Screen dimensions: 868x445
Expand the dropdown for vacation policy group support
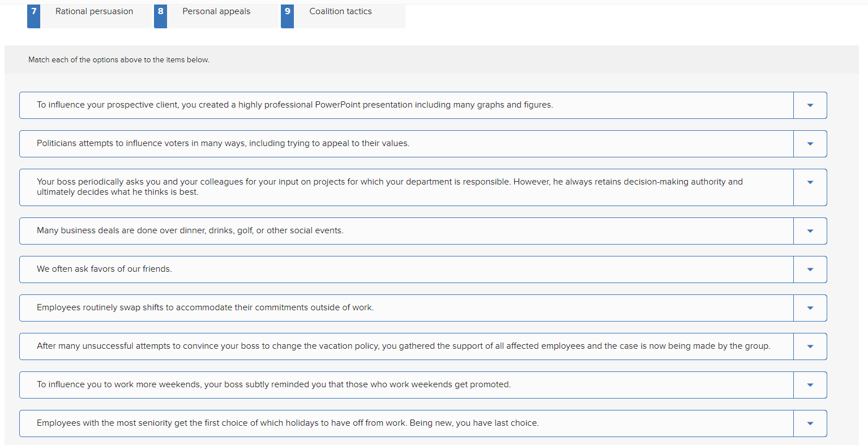click(x=810, y=346)
